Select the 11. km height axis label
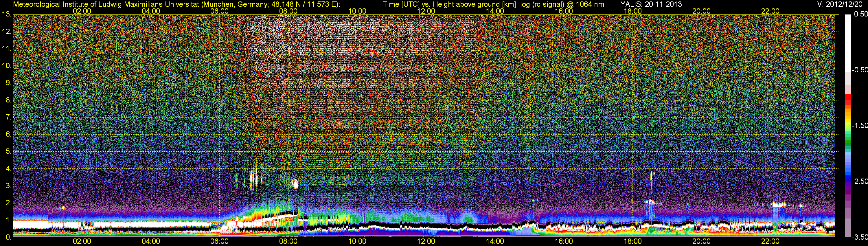 6,49
